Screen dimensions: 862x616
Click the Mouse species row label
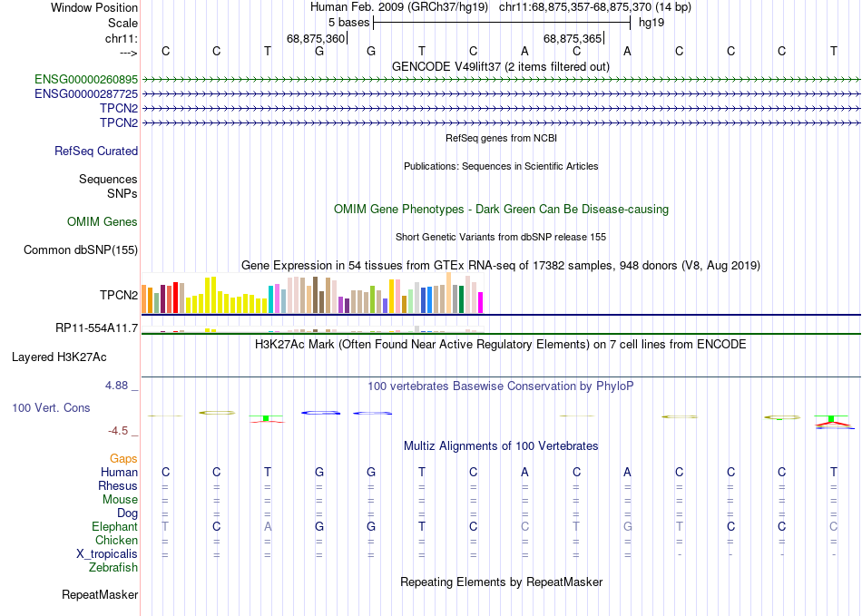click(x=120, y=500)
